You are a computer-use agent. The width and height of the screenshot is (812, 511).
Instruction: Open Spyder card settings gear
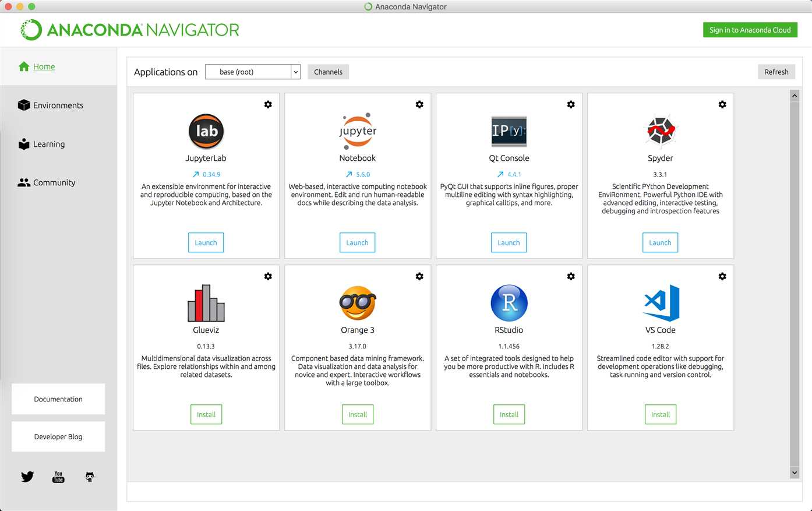[722, 104]
